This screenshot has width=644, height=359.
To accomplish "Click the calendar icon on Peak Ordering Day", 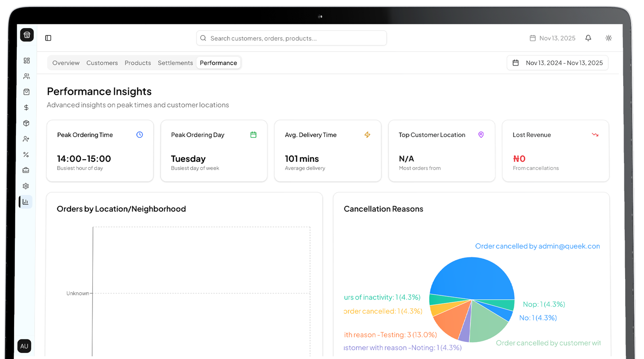I will coord(253,135).
